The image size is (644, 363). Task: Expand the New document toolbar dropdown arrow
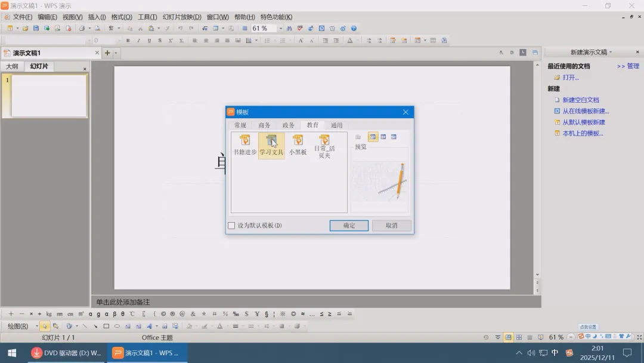point(17,29)
